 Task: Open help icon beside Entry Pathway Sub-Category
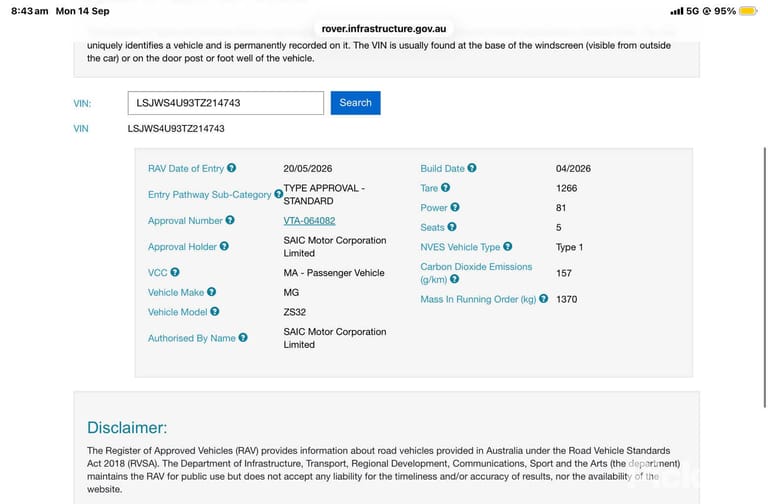[x=278, y=194]
